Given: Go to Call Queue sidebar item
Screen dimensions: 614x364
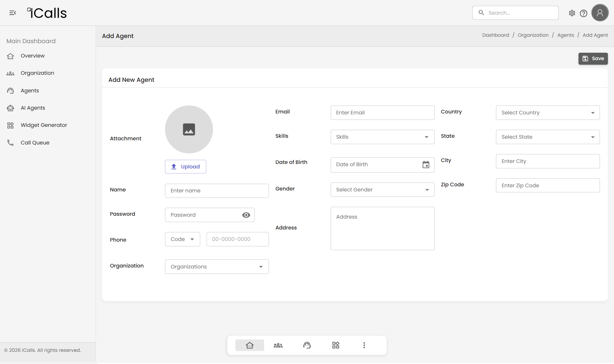Looking at the screenshot, I should click(x=35, y=143).
